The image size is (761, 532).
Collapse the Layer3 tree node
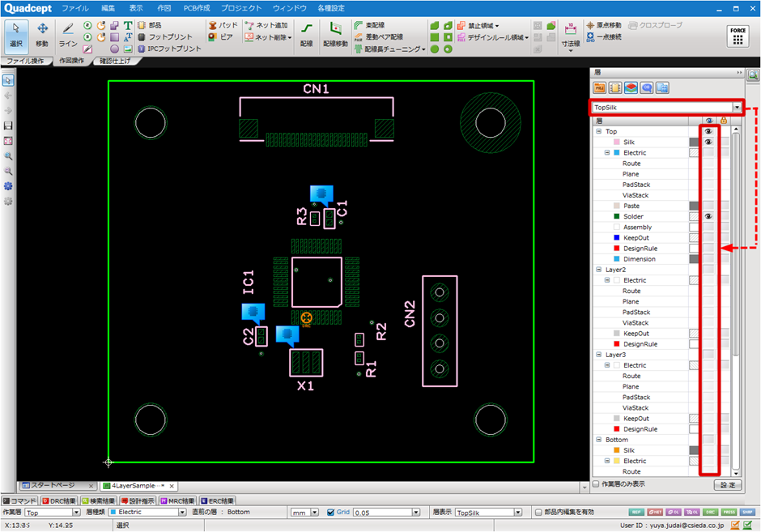pos(599,355)
